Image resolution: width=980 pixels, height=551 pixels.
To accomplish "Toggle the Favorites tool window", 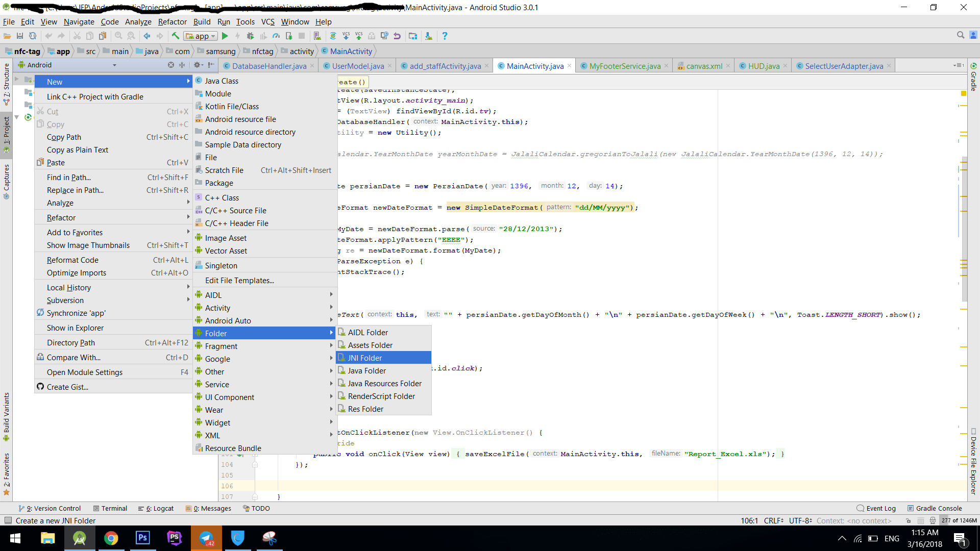I will pos(6,474).
